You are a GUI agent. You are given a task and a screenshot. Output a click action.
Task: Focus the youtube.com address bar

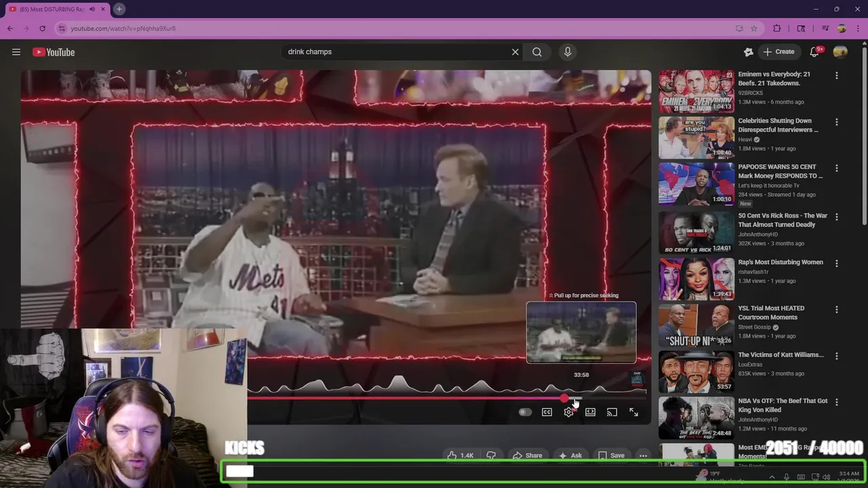(400, 28)
